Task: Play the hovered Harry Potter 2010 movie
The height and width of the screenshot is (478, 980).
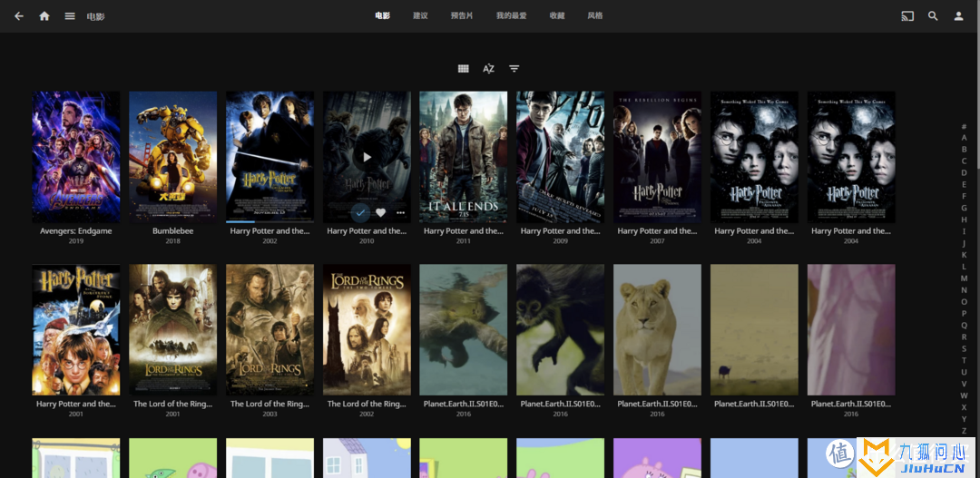Action: (x=367, y=158)
